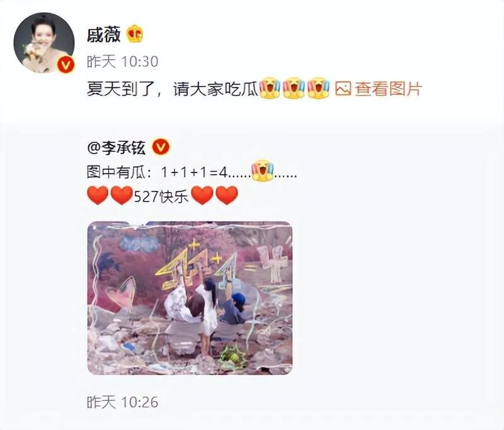Click the crown membership icon beside the poster's name
The height and width of the screenshot is (430, 504).
[135, 34]
